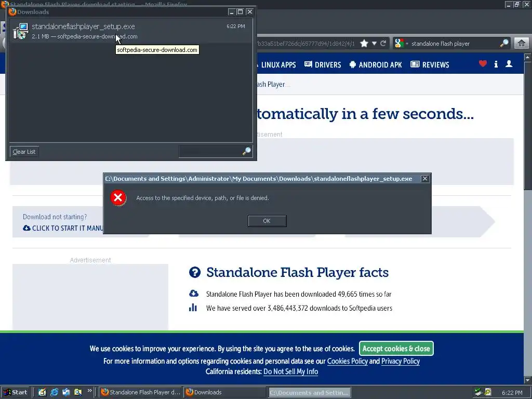This screenshot has height=399, width=532.
Task: Open the Google search engine dropdown
Action: [x=401, y=44]
